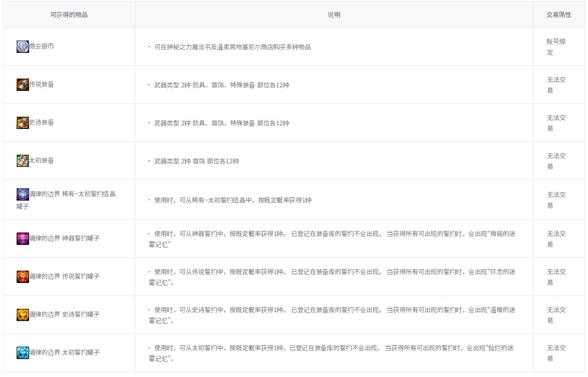The height and width of the screenshot is (377, 588).
Task: Click the 神器誓约罐子 purple jar icon
Action: coord(23,239)
